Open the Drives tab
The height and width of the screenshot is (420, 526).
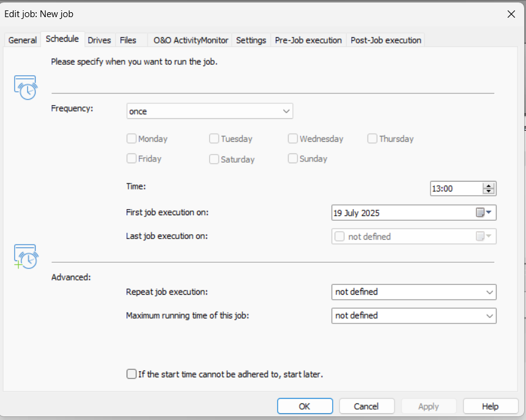[x=99, y=40]
